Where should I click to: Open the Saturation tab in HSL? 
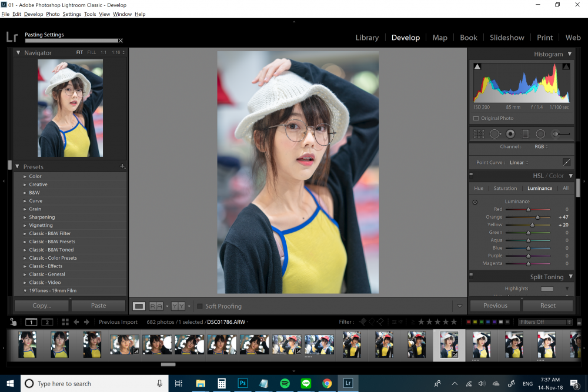tap(505, 189)
